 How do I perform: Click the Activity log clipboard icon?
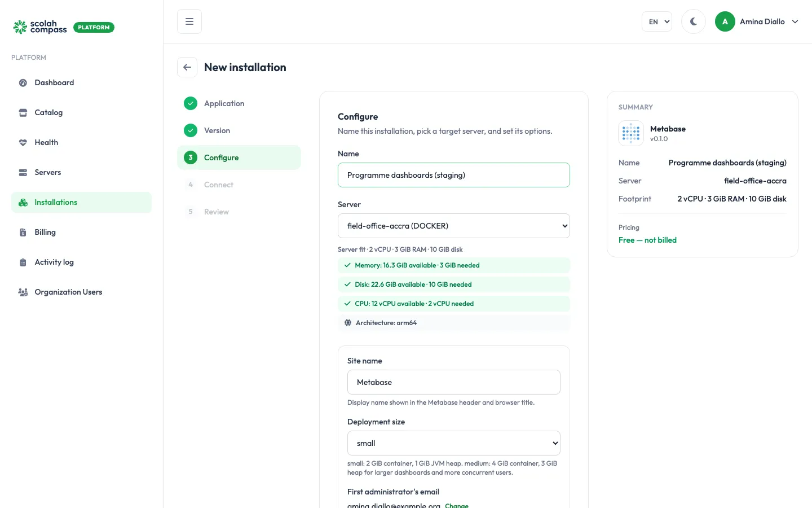(23, 262)
